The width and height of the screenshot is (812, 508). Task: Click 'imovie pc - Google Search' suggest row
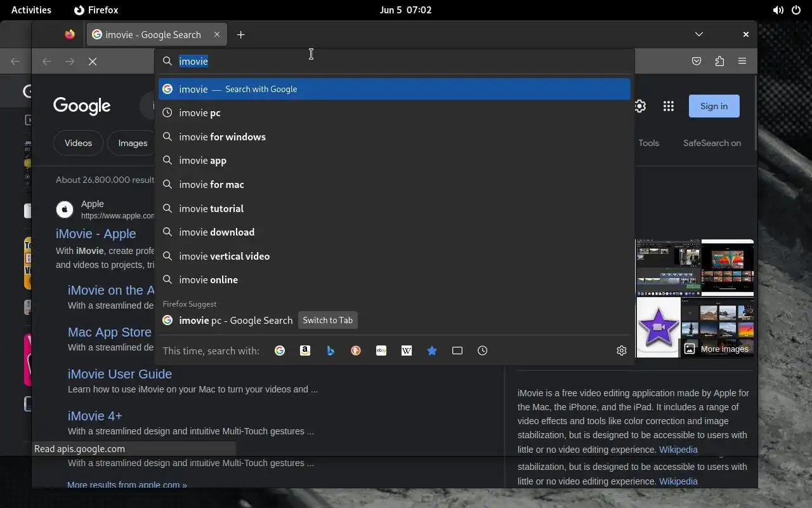click(395, 320)
